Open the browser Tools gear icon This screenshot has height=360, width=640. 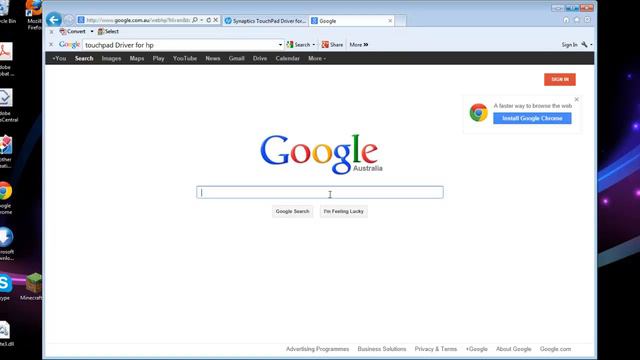pos(587,20)
